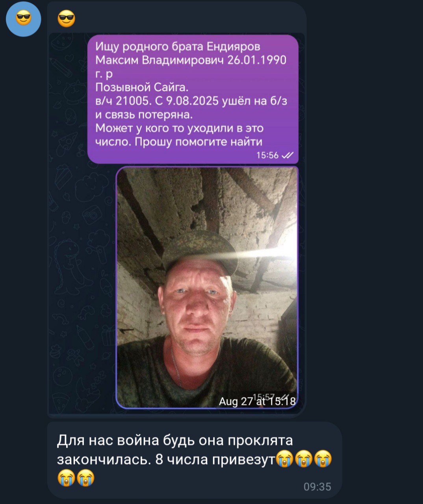Screen dimensions: 423x504
Task: Click the "Aug 27 at 15:18" photo overlay
Action: point(257,401)
